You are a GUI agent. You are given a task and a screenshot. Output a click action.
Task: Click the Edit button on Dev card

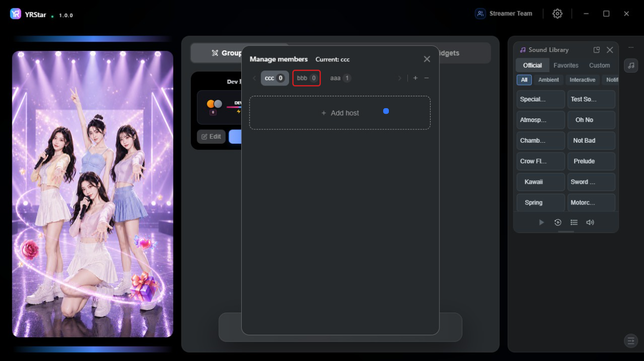click(x=211, y=136)
